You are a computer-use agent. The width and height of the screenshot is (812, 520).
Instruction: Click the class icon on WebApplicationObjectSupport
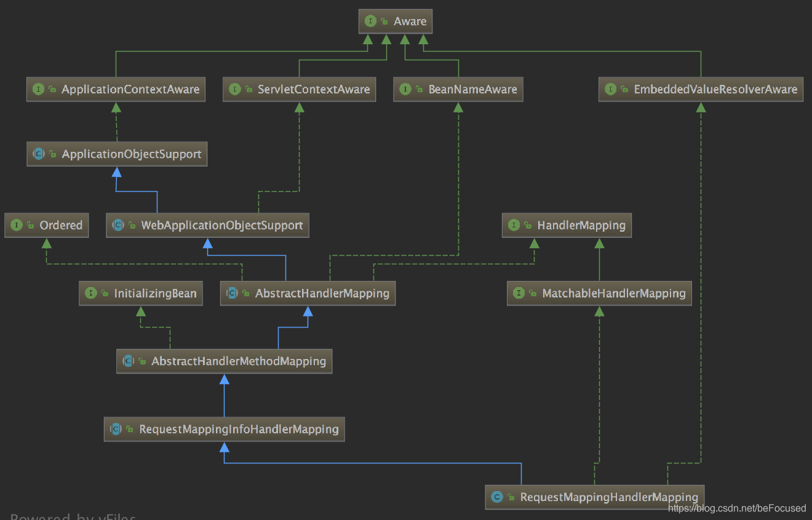pos(117,225)
